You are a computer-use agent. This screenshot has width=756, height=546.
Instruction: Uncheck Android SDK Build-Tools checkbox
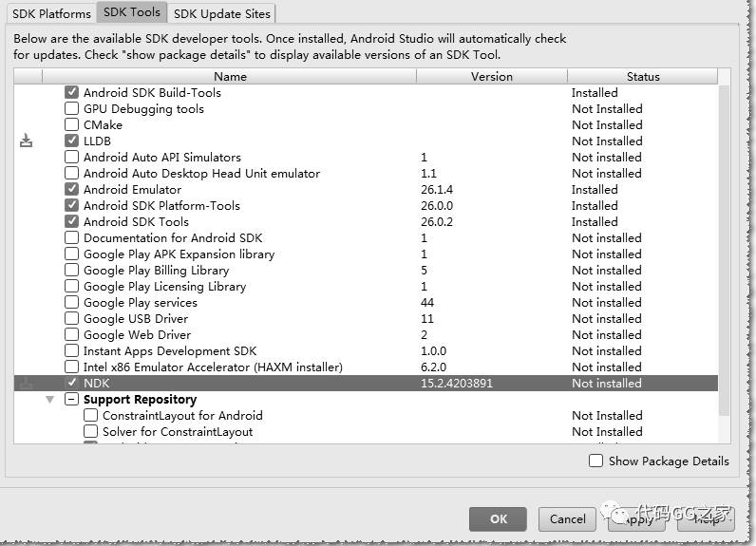point(71,92)
